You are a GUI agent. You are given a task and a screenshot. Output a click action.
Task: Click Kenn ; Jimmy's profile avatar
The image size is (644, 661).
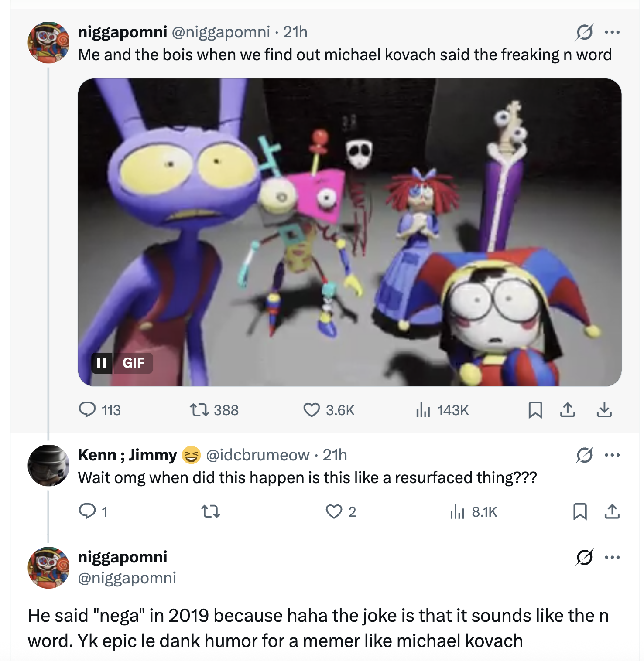coord(48,465)
